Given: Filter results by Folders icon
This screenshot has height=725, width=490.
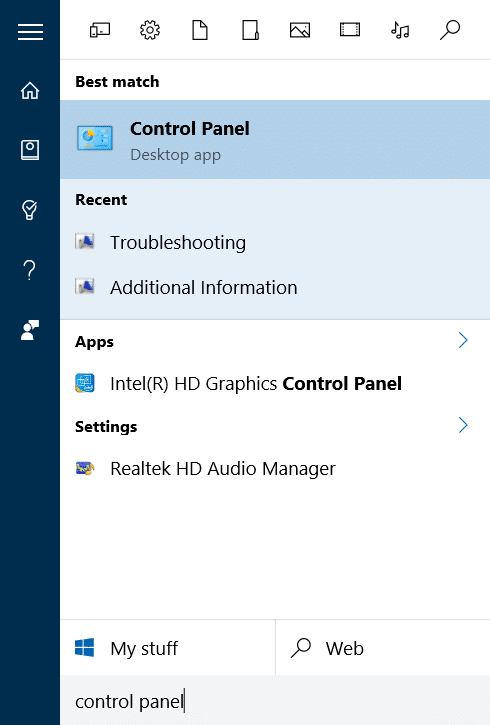Looking at the screenshot, I should [250, 31].
